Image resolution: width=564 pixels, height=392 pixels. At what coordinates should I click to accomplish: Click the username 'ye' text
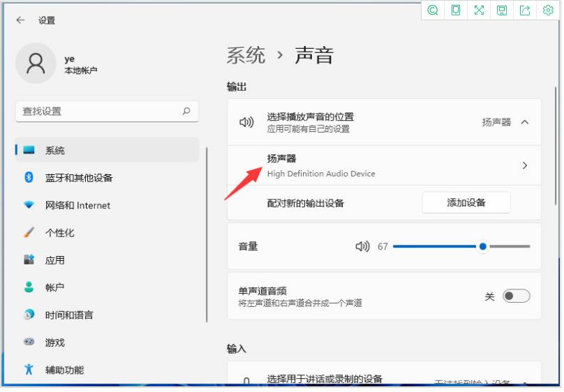click(x=69, y=59)
